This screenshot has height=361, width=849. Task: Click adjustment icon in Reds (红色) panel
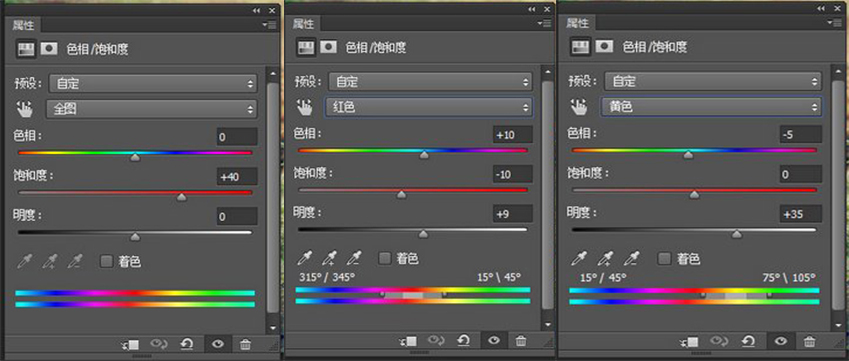(305, 47)
